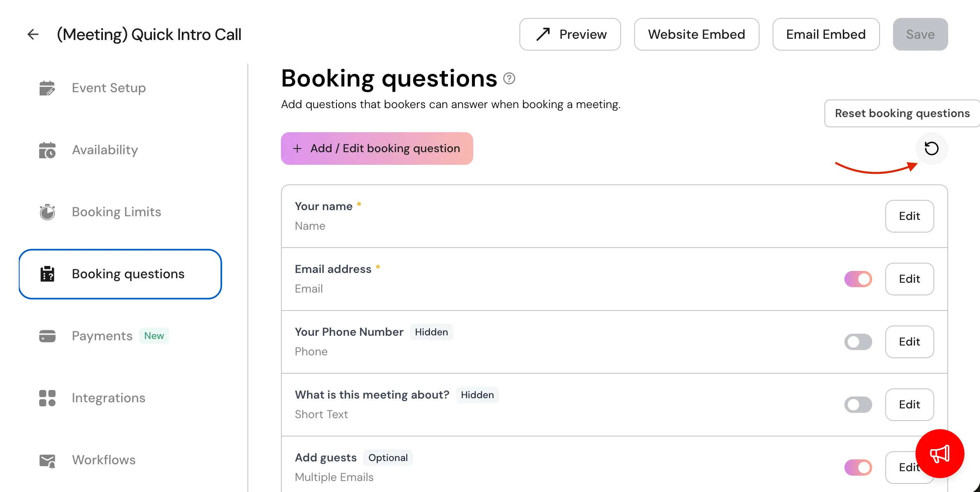Enable the Your Phone Number toggle

(x=858, y=342)
